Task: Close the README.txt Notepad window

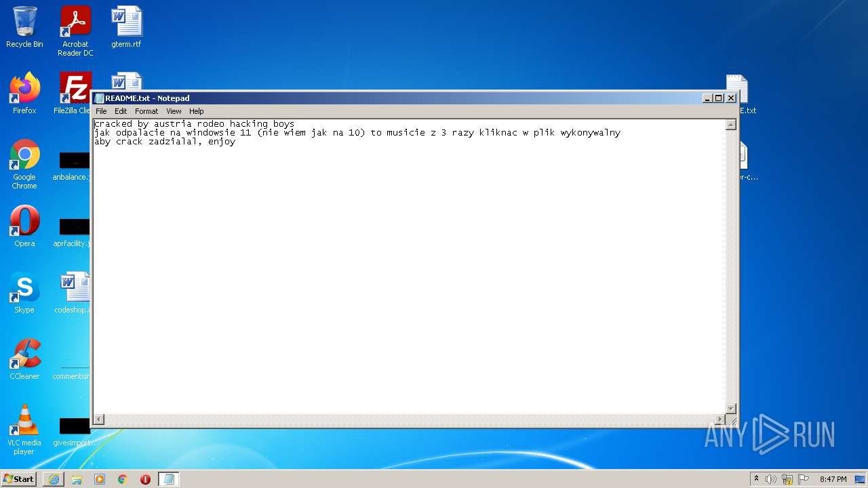Action: coord(731,98)
